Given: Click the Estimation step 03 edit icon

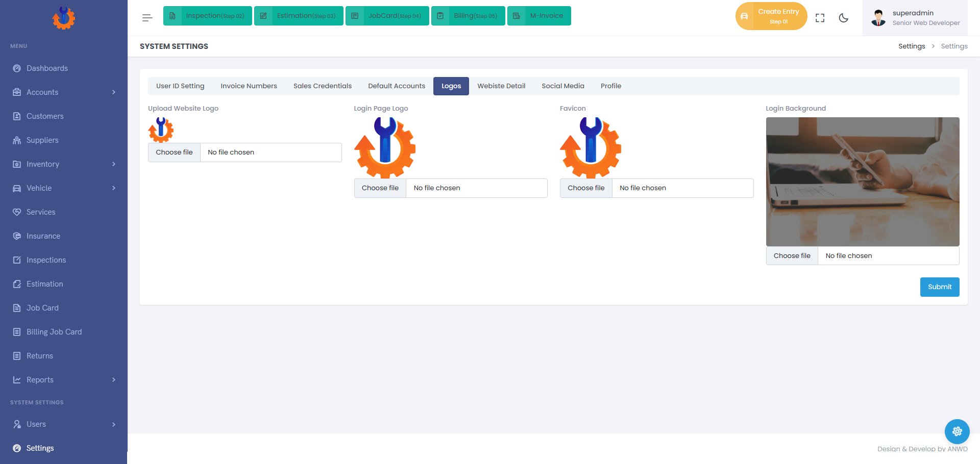Looking at the screenshot, I should coord(263,16).
